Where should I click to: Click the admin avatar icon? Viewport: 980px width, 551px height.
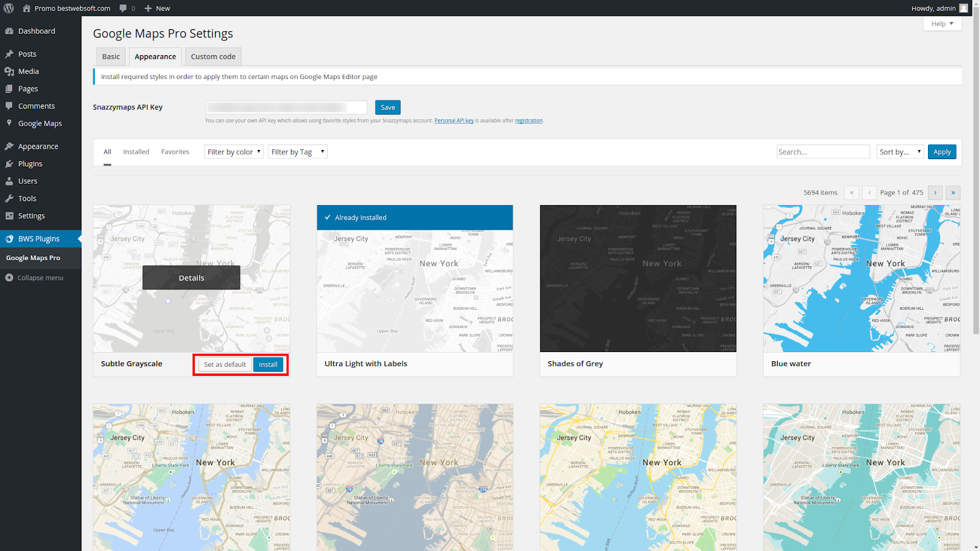click(963, 8)
